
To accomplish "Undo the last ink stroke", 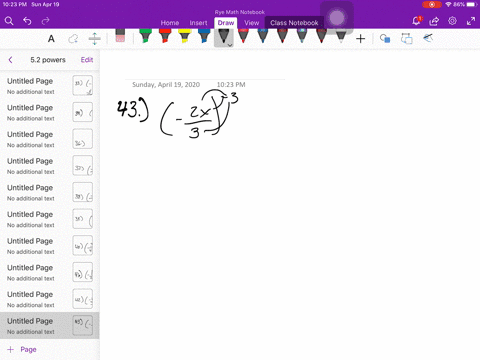I will pyautogui.click(x=27, y=21).
